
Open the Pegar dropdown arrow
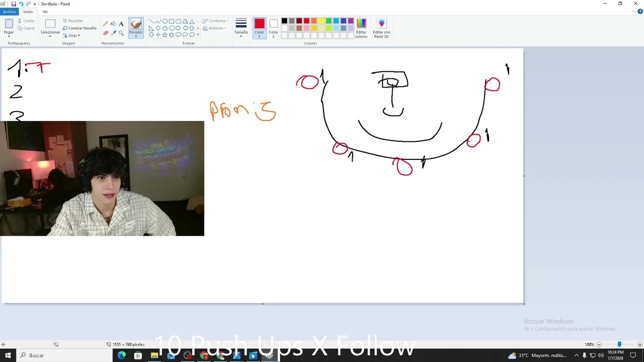pos(9,36)
